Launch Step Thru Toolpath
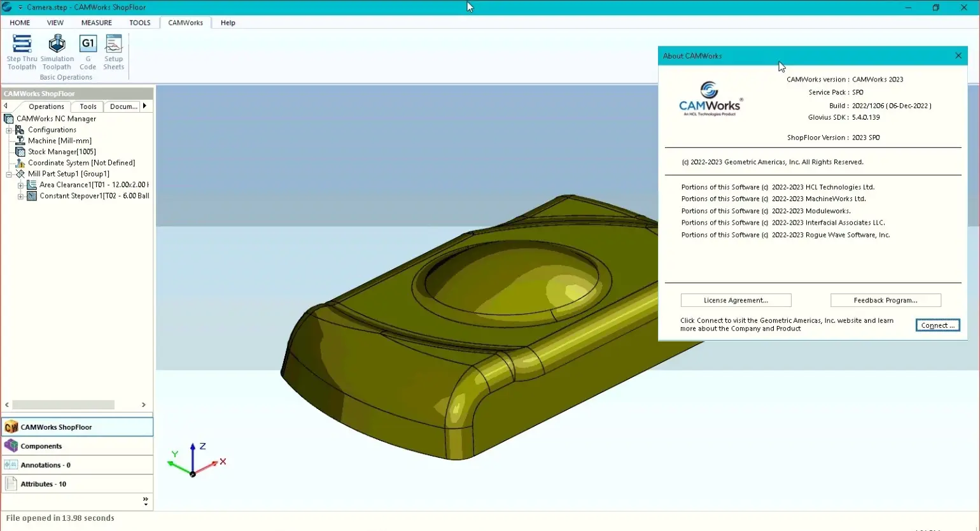980x531 pixels. tap(22, 52)
